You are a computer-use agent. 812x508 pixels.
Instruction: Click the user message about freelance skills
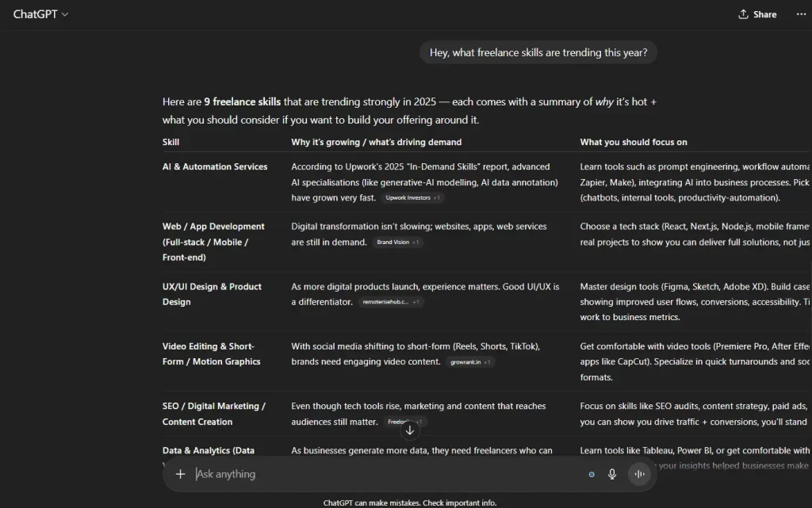click(538, 53)
